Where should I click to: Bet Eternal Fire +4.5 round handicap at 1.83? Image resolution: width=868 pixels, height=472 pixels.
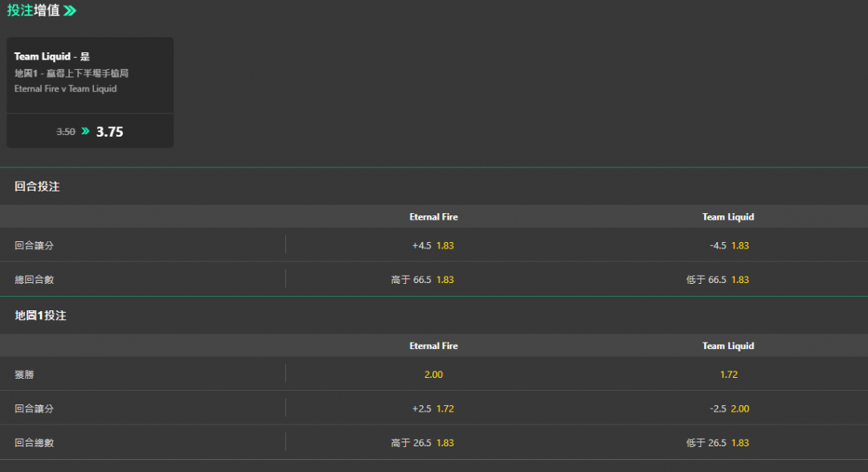433,245
